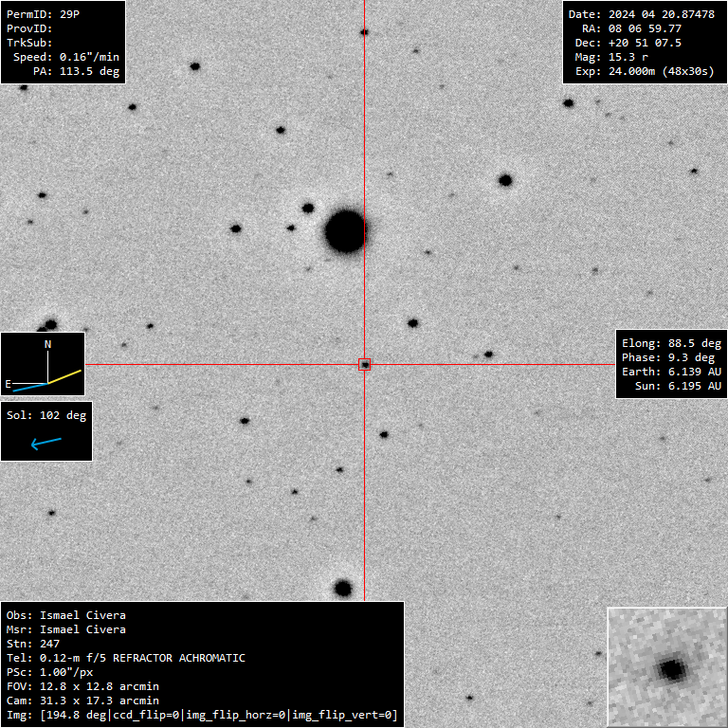Select the "Sol: 102 deg" label
This screenshot has height=728, width=728.
(46, 415)
